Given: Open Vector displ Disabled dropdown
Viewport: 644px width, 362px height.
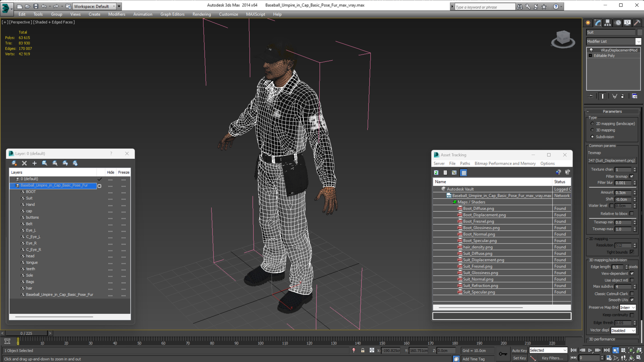Looking at the screenshot, I should point(623,330).
